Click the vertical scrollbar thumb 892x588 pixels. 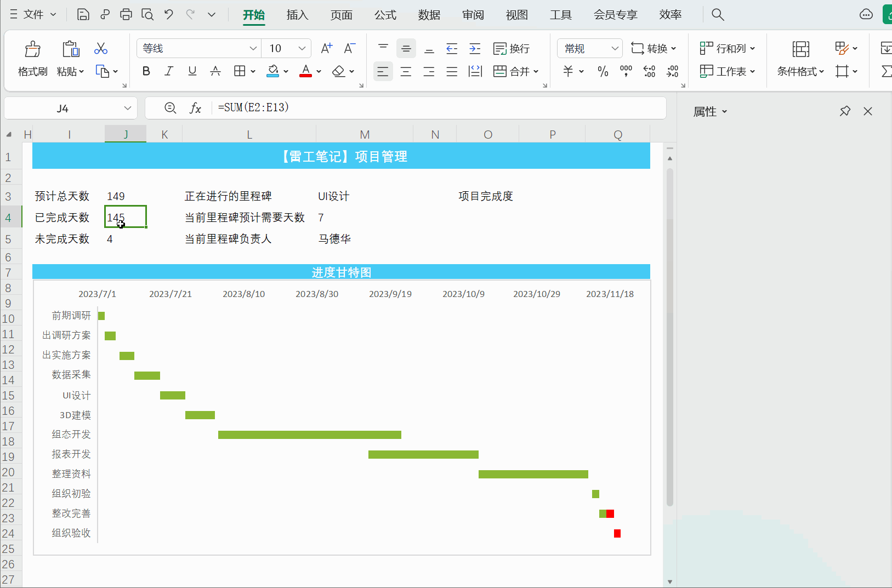click(669, 337)
